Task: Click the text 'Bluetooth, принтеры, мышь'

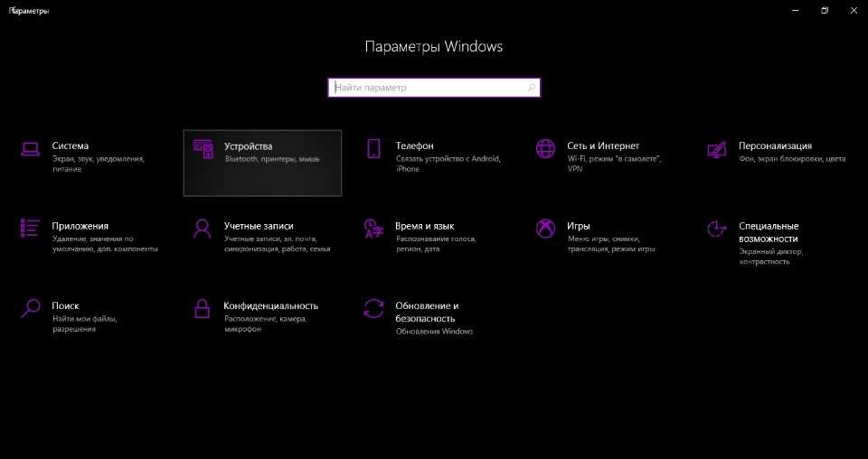Action: point(272,159)
